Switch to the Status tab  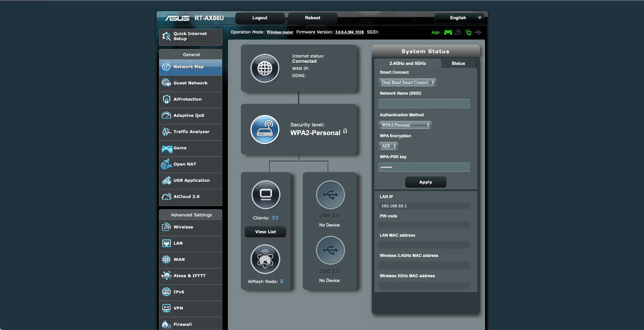[458, 63]
